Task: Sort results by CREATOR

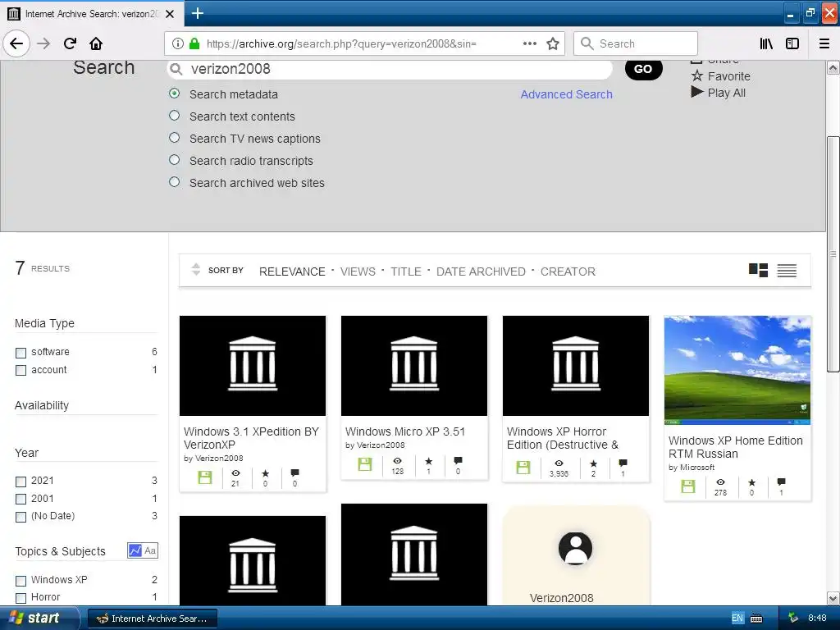Action: click(x=568, y=272)
